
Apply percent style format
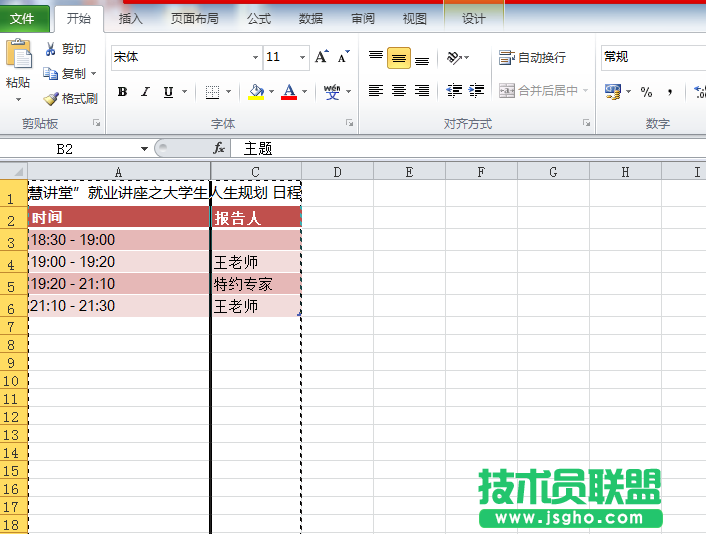pyautogui.click(x=647, y=92)
